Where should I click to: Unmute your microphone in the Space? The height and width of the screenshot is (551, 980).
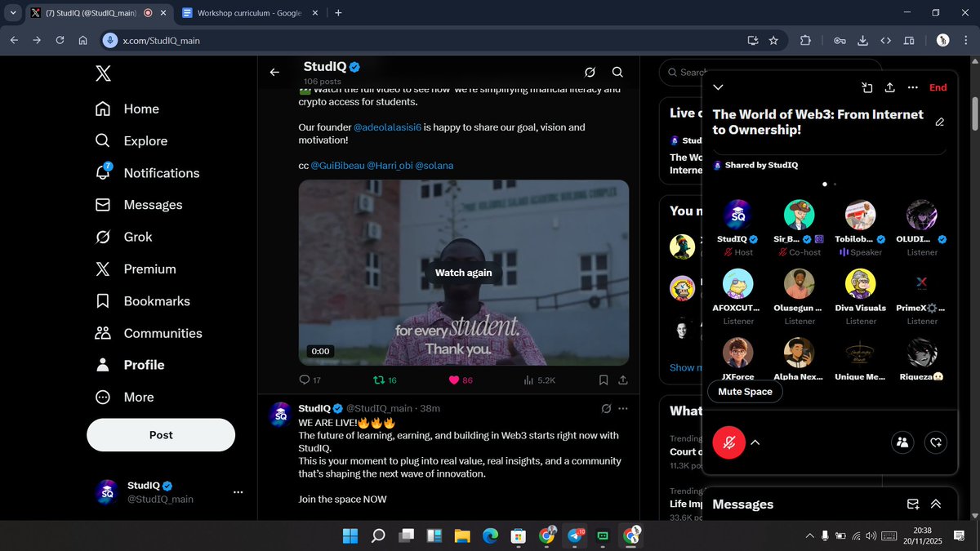click(x=728, y=442)
